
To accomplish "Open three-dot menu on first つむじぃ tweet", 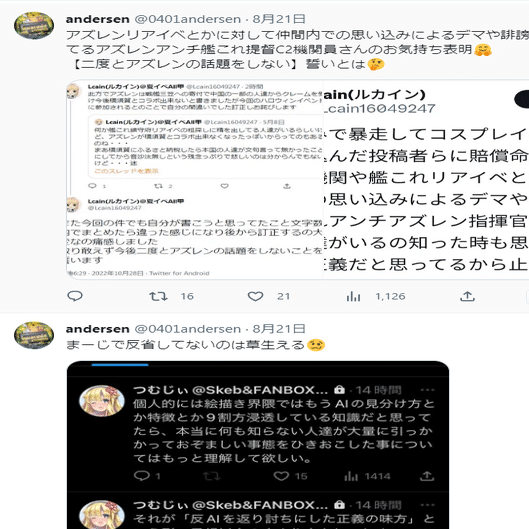I will (427, 390).
